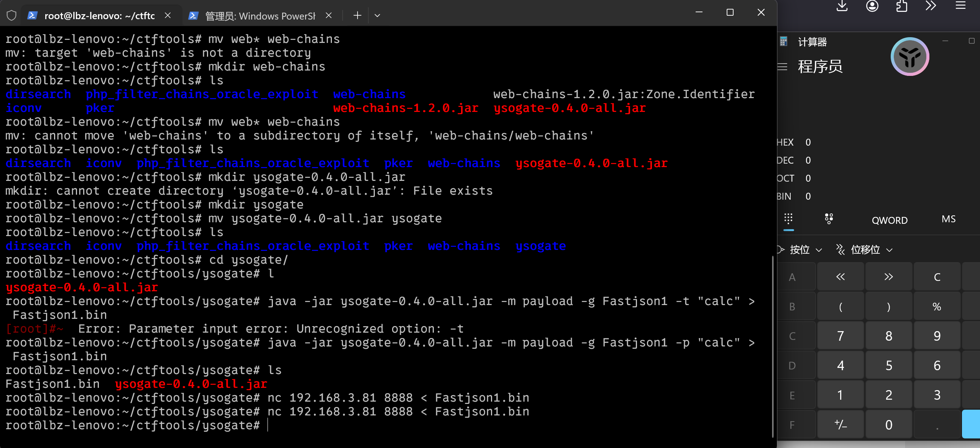Switch to bit toggling keypad icon
Viewport: 980px width, 448px height.
(829, 219)
